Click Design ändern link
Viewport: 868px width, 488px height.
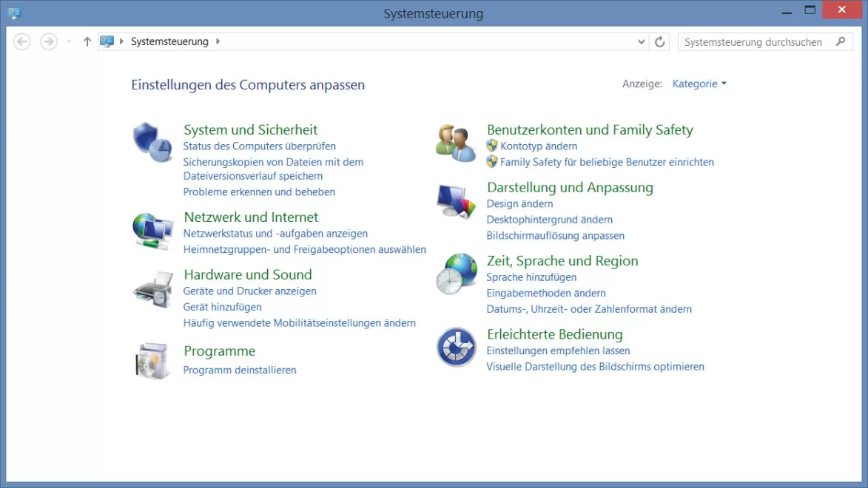click(x=519, y=203)
